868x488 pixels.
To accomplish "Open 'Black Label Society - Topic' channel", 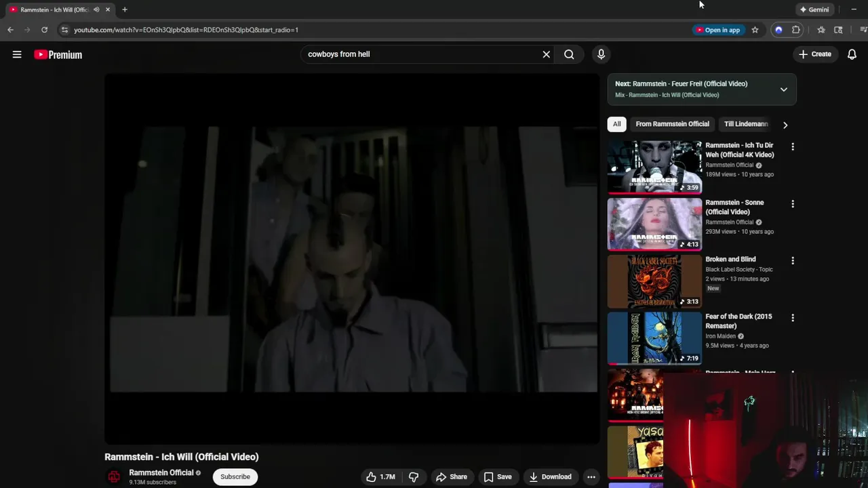I will click(739, 269).
